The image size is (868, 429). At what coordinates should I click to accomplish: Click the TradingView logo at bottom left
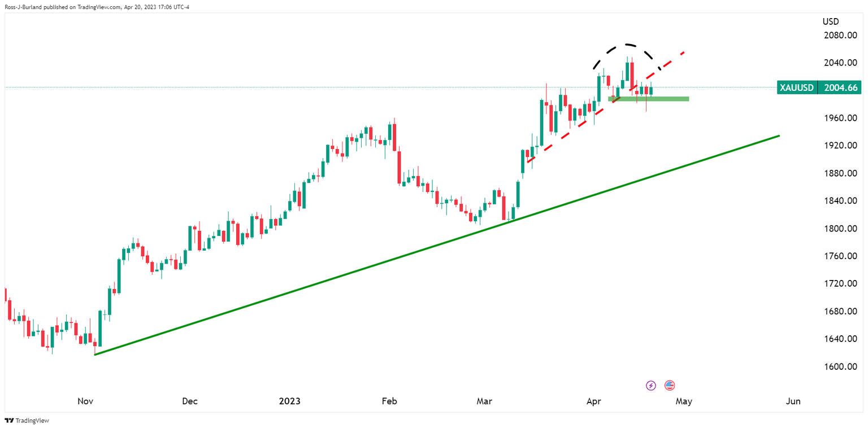(x=19, y=421)
